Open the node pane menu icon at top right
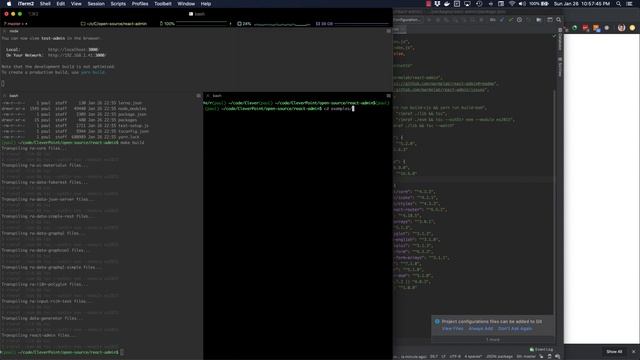This screenshot has height=360, width=640. (388, 31)
